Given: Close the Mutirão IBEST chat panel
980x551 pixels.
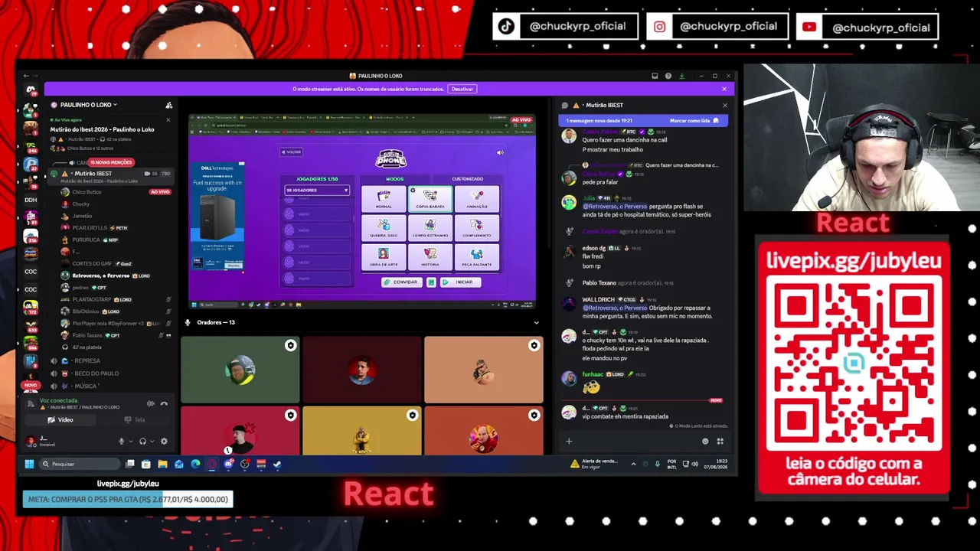Looking at the screenshot, I should [724, 105].
